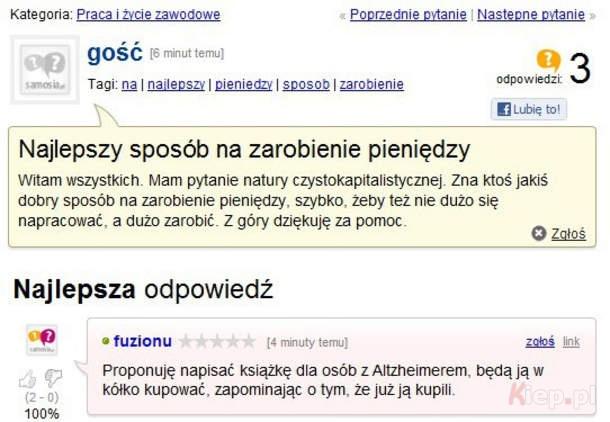Click the X report icon in question box
Screen dimensions: 610x422
[539, 233]
